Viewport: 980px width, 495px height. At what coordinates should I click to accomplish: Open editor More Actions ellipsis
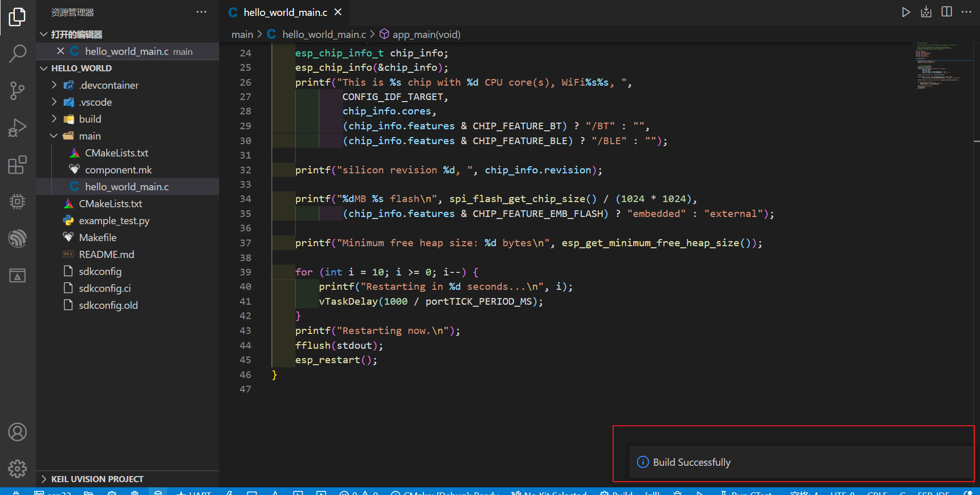coord(966,12)
